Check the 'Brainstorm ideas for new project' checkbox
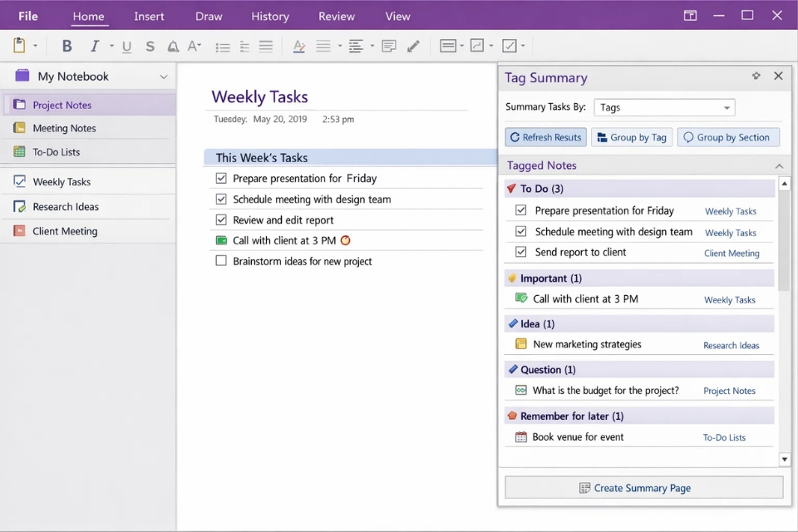Image resolution: width=798 pixels, height=532 pixels. [221, 261]
